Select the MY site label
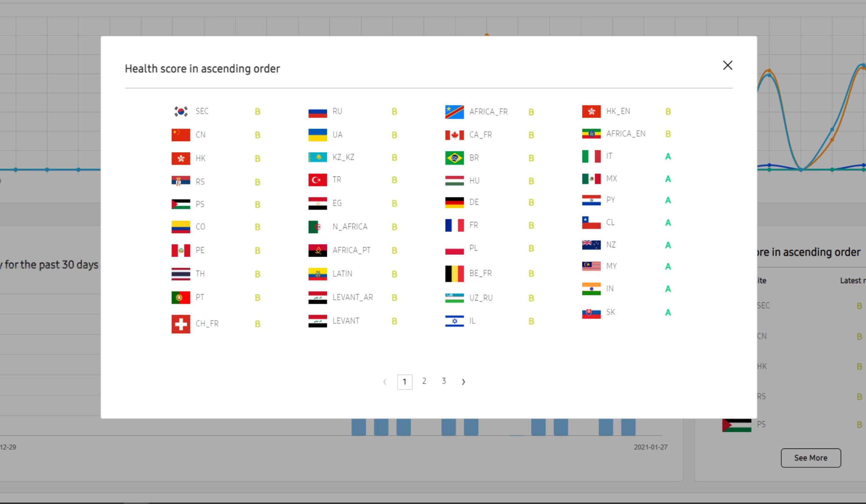Image resolution: width=866 pixels, height=504 pixels. pos(611,266)
